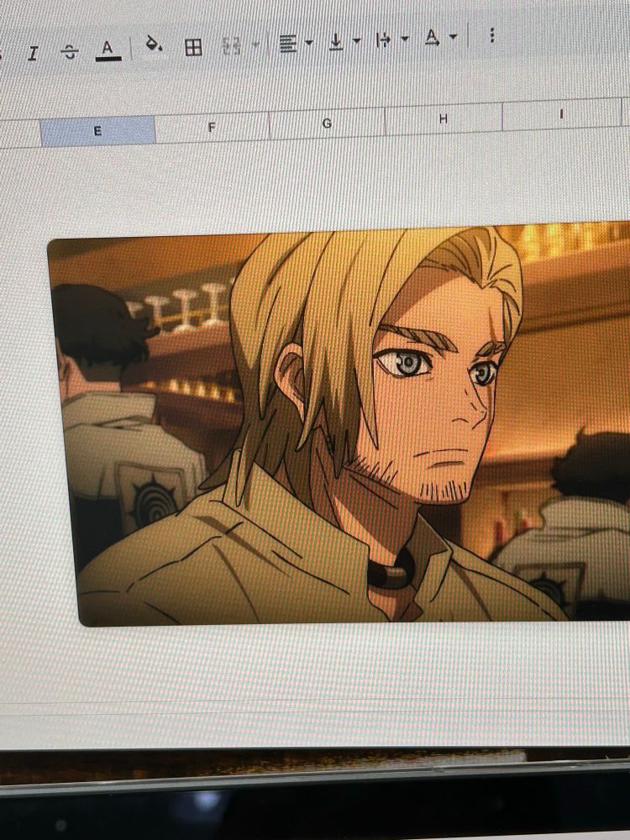Select column H header
Viewport: 630px width, 840px height.
443,118
